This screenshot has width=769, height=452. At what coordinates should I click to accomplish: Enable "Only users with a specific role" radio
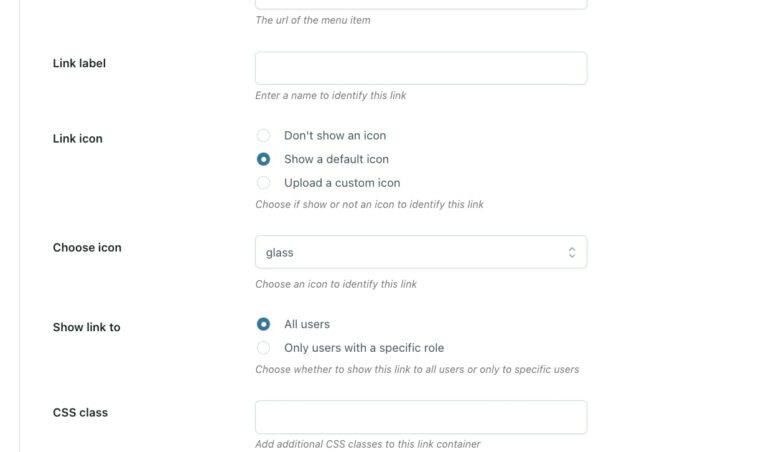click(x=264, y=348)
